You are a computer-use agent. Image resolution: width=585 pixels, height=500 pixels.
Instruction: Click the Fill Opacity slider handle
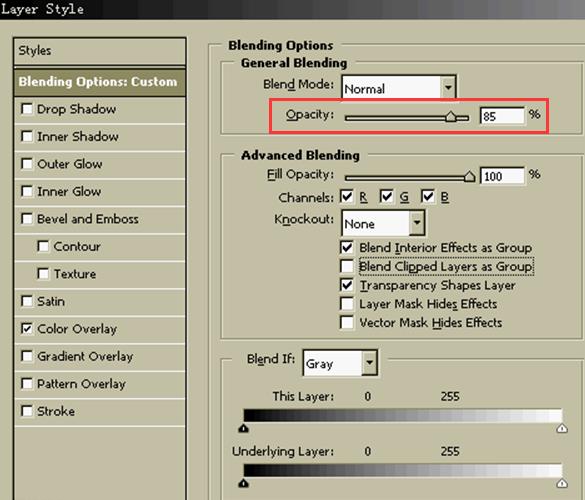point(469,176)
